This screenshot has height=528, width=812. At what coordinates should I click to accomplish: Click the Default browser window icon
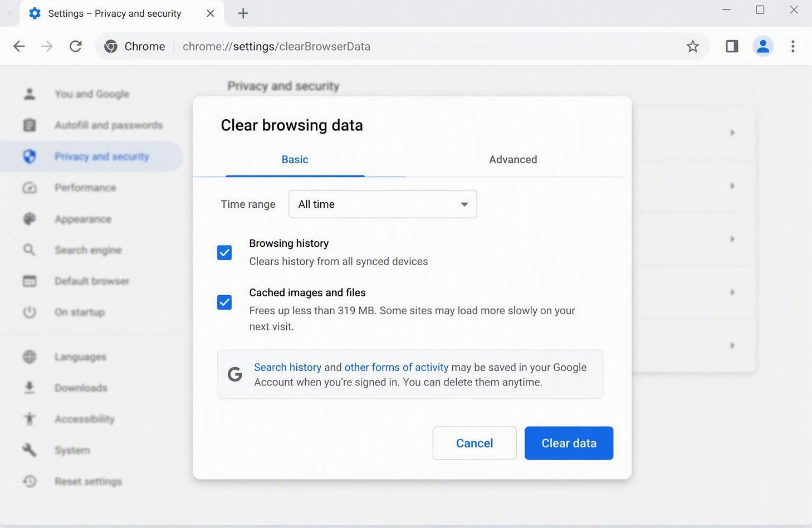(x=30, y=281)
